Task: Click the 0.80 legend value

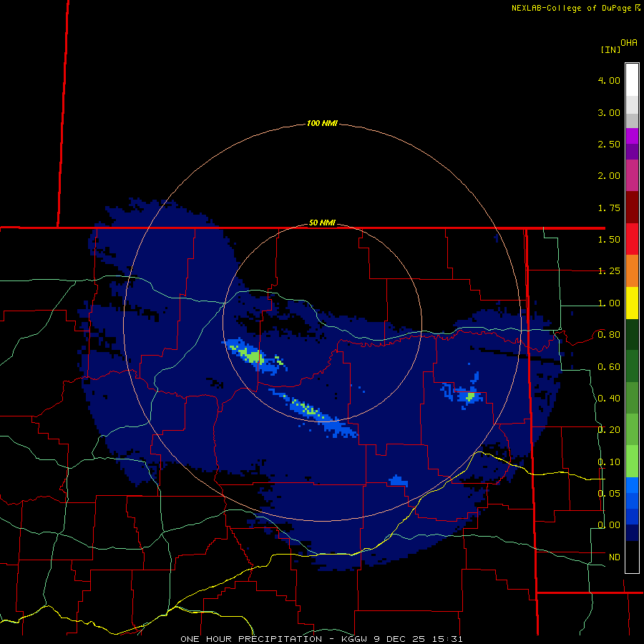Action: (609, 335)
